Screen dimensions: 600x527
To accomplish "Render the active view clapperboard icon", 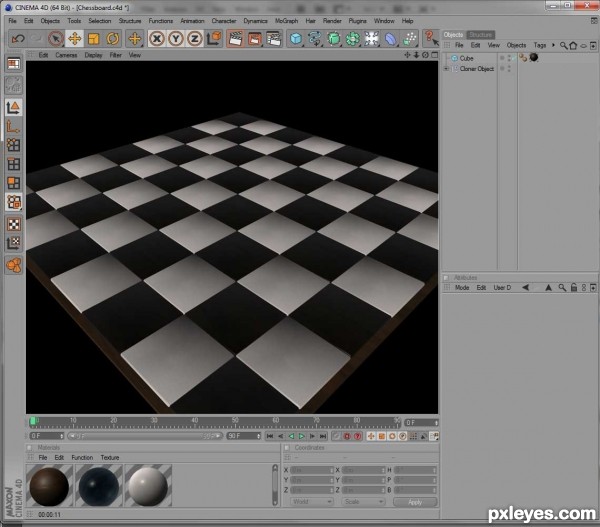I will coord(236,39).
